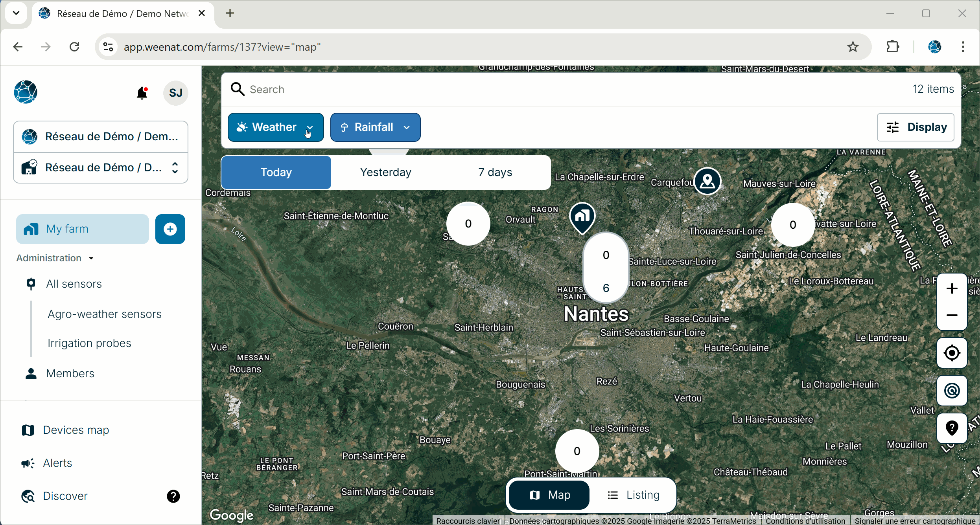Click the 0 bubble near Orvault

468,224
